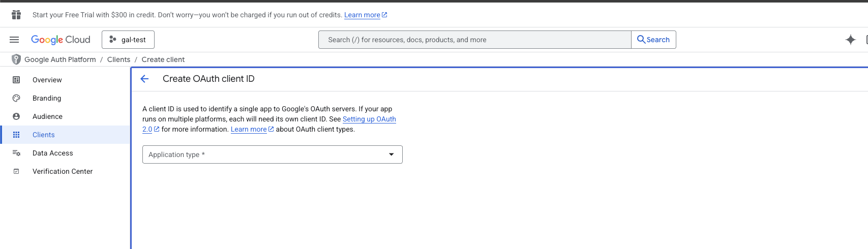Click the Data Access settings icon
Viewport: 868px width, 249px height.
pos(16,153)
